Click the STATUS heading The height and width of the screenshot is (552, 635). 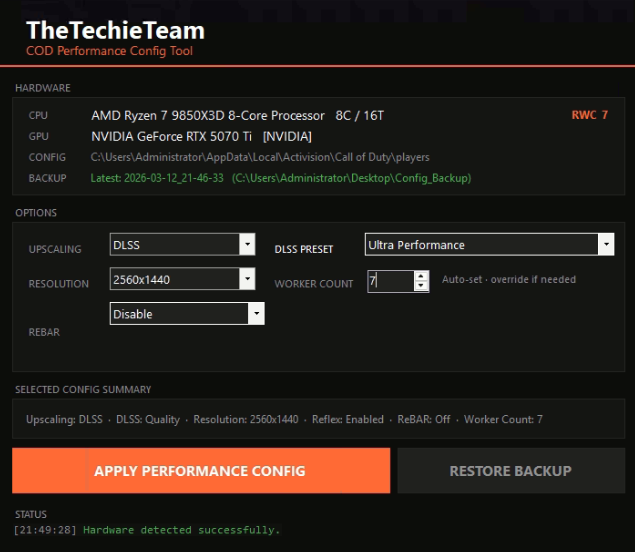coord(31,514)
